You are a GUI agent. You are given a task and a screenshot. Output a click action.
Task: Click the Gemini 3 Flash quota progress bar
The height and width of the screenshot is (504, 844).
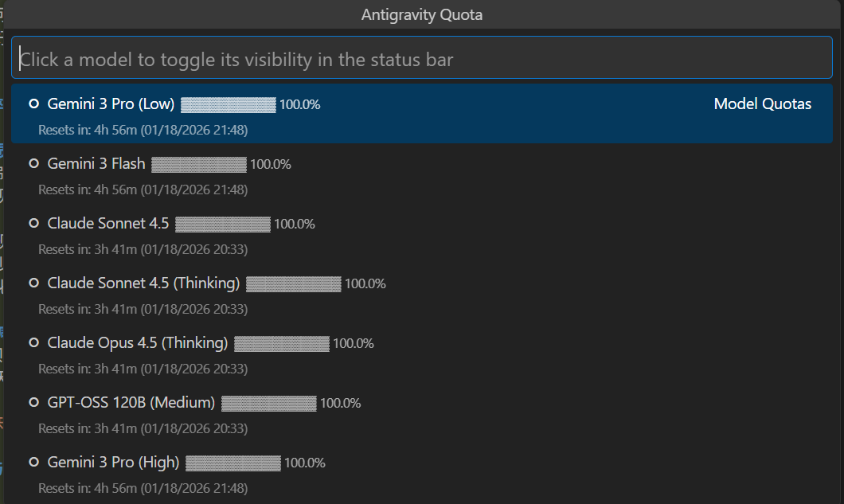point(199,164)
